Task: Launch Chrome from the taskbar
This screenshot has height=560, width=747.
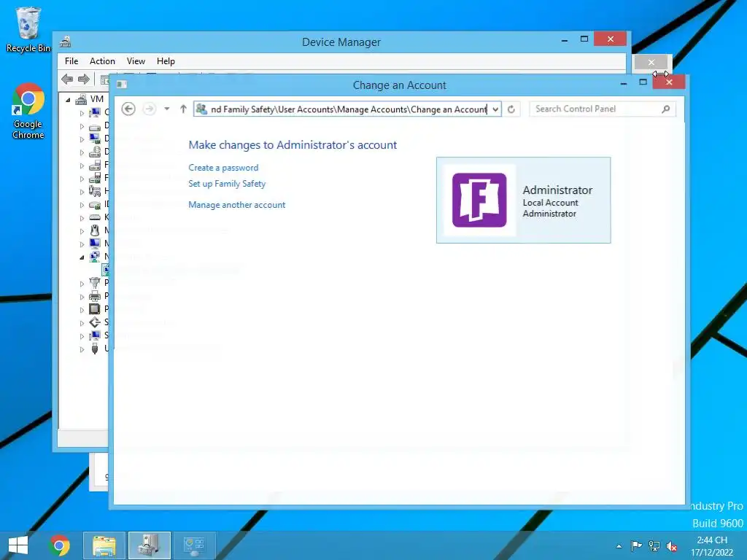Action: 60,545
